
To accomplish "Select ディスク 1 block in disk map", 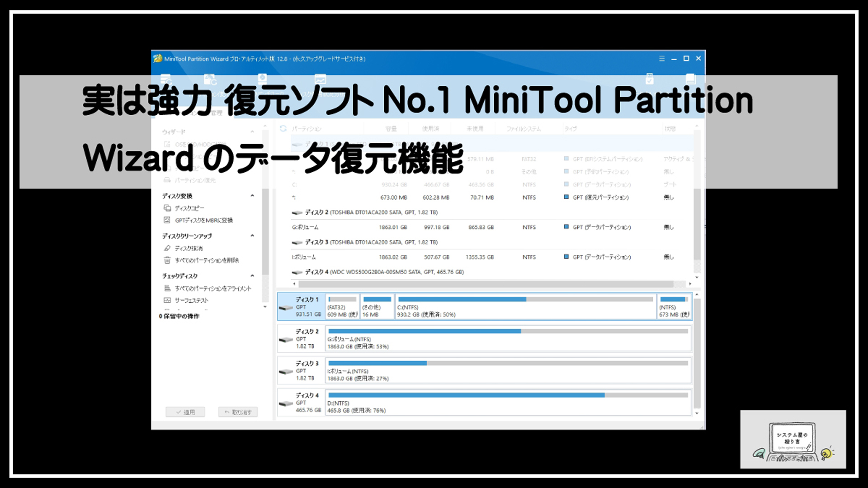I will coord(301,307).
